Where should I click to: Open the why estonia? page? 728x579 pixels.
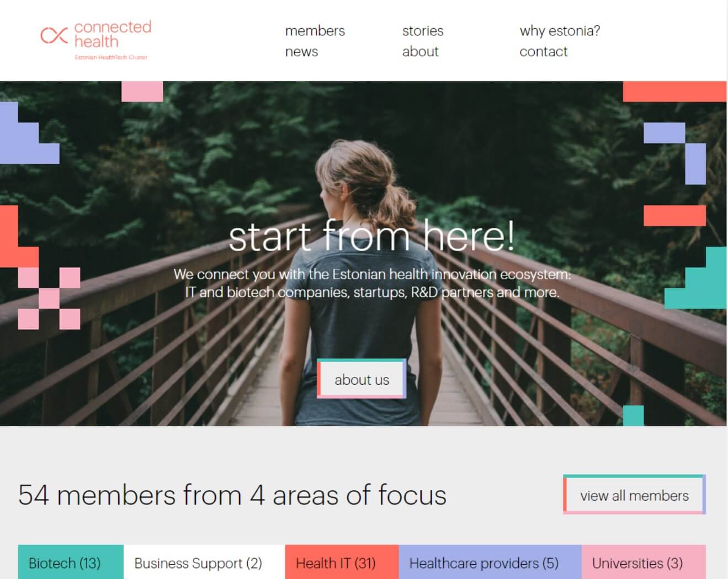[560, 31]
